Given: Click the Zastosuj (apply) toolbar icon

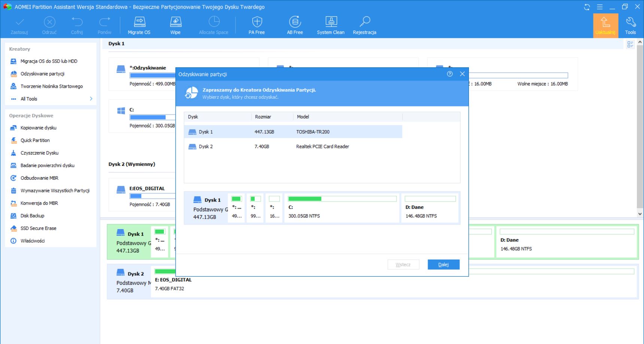Looking at the screenshot, I should click(19, 25).
